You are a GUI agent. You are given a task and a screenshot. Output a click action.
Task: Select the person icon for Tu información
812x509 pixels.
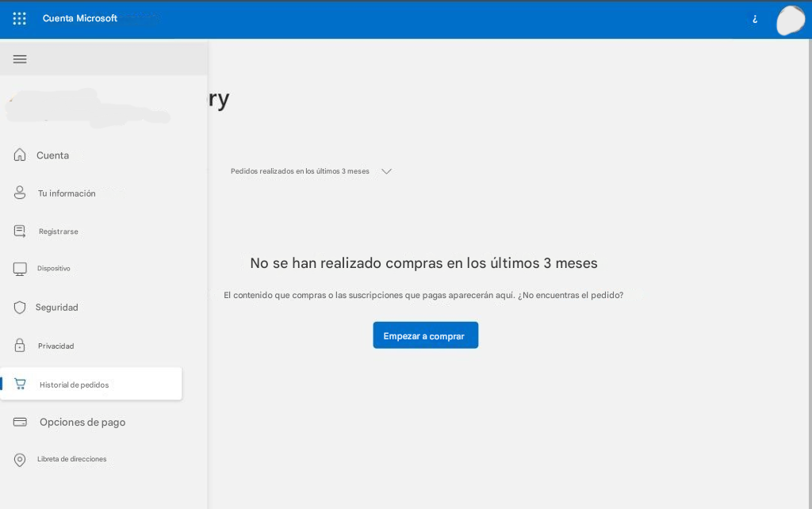pos(20,193)
